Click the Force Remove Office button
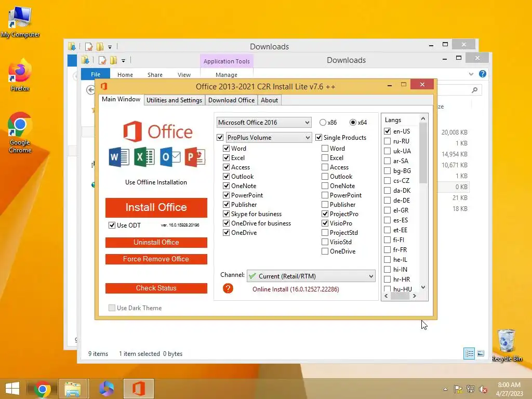The height and width of the screenshot is (399, 532). point(156,259)
